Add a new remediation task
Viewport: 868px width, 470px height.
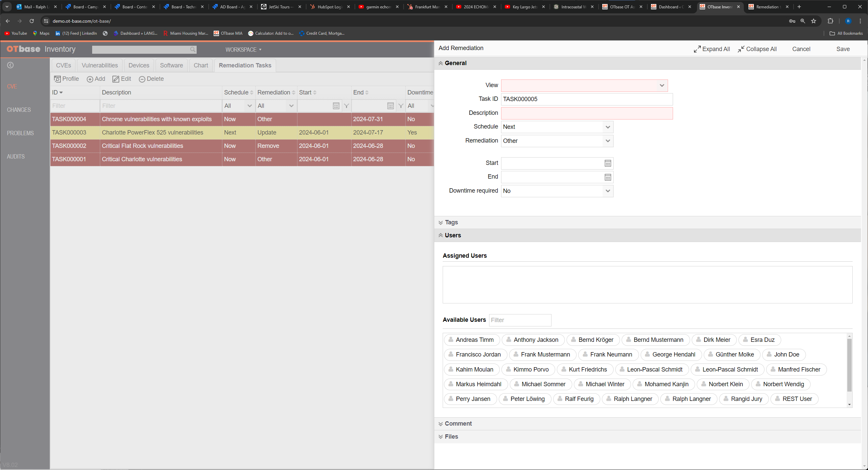coord(96,79)
